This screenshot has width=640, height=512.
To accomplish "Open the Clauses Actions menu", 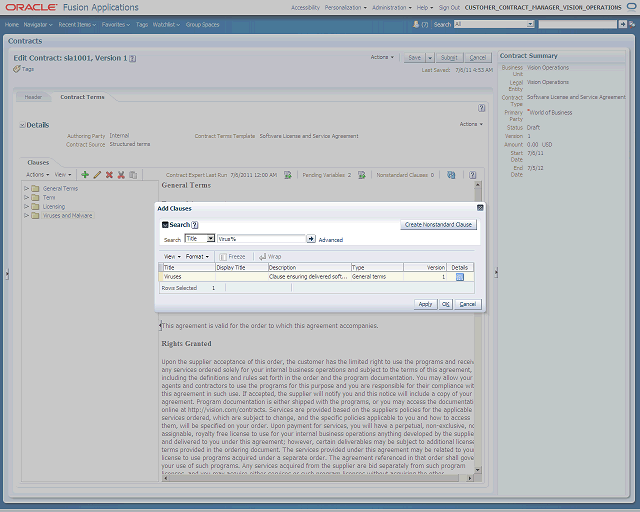I will (38, 175).
